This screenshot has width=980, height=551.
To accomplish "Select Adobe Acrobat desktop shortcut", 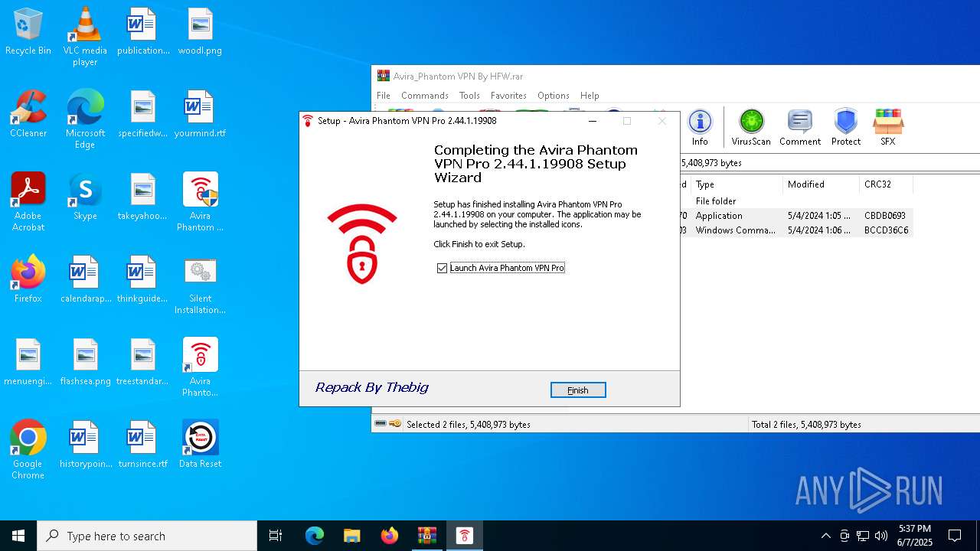I will click(28, 202).
